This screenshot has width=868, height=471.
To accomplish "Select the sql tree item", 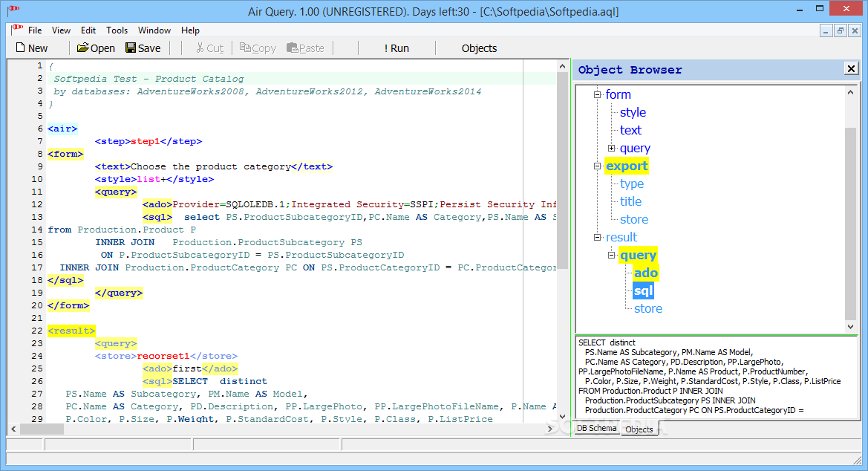I will (x=643, y=290).
